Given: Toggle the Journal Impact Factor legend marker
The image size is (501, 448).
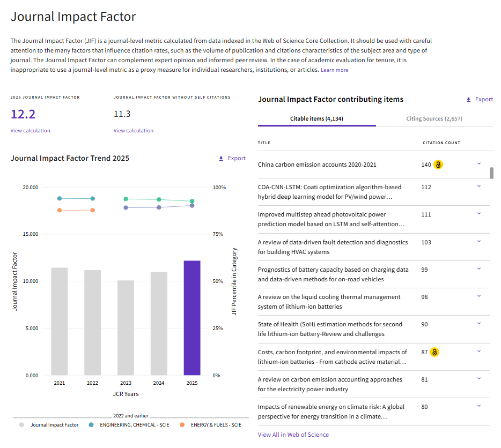Looking at the screenshot, I should (21, 425).
